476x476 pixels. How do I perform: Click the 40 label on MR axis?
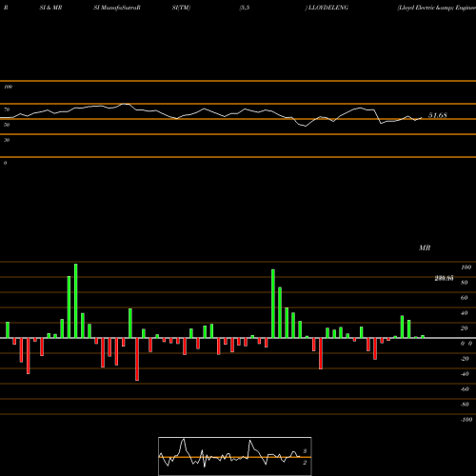click(x=465, y=313)
